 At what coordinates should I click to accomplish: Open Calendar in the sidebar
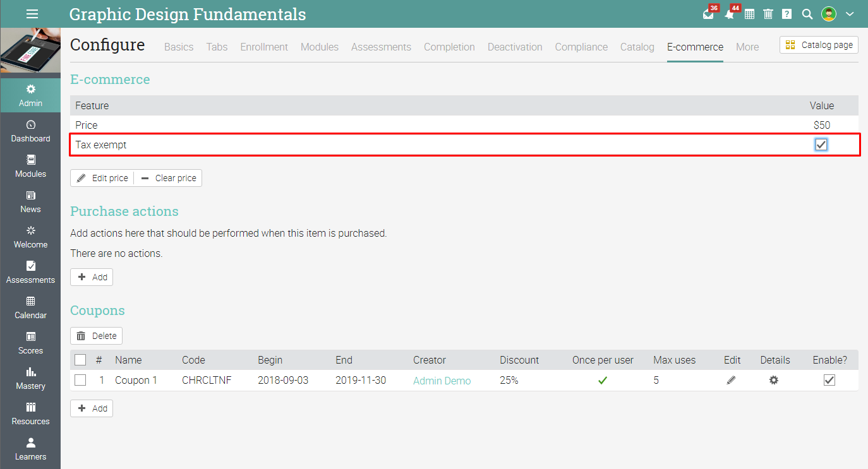pyautogui.click(x=30, y=307)
